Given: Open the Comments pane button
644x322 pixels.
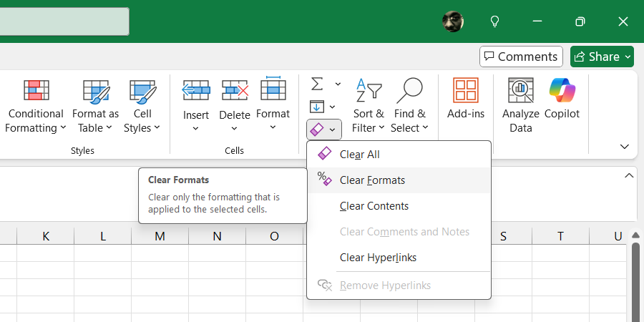Looking at the screenshot, I should 520,57.
